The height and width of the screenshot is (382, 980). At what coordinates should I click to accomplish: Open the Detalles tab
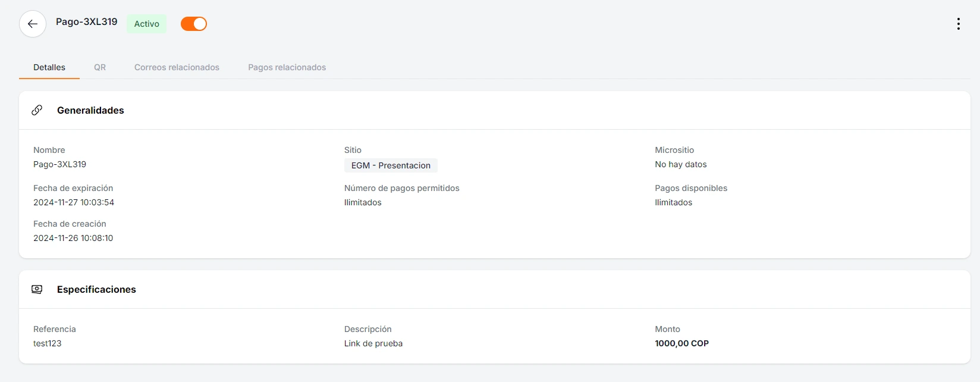[x=49, y=67]
